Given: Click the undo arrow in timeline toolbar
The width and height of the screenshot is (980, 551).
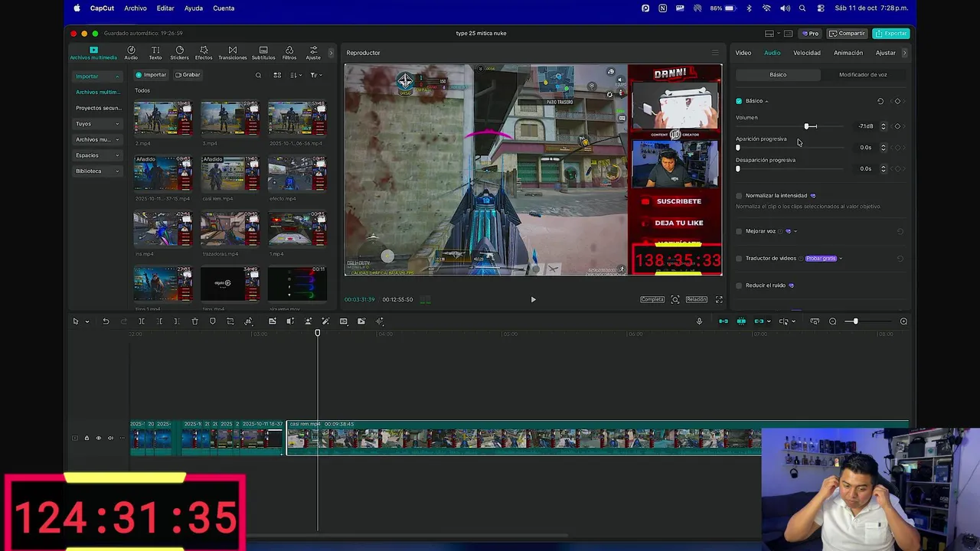Looking at the screenshot, I should [106, 321].
